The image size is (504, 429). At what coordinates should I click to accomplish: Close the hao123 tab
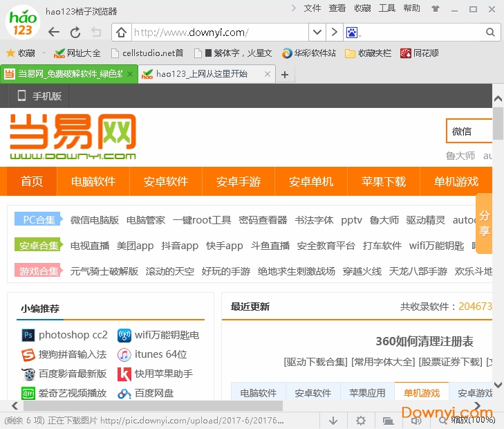(x=267, y=74)
